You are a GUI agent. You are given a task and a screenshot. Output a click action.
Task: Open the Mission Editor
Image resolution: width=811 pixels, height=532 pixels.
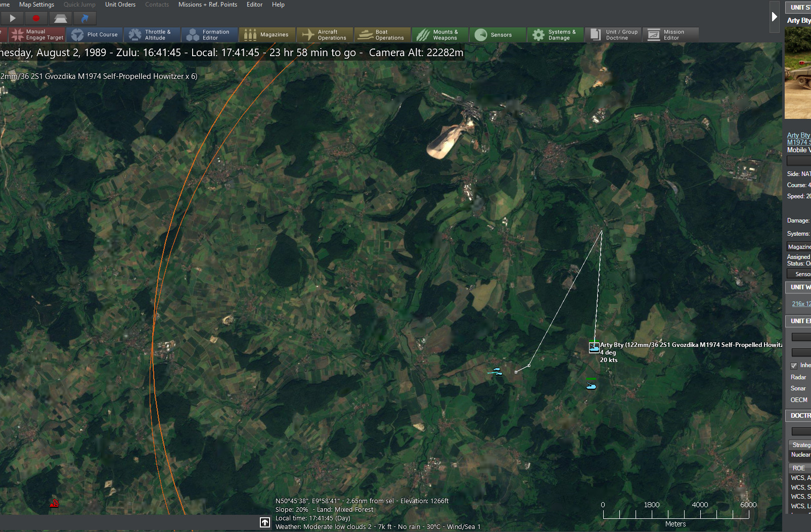[670, 34]
